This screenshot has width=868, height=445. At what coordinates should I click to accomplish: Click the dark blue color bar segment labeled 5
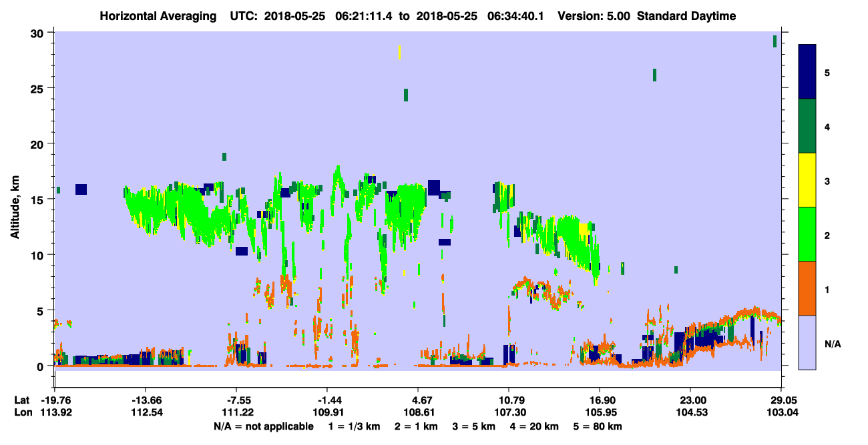click(x=807, y=72)
